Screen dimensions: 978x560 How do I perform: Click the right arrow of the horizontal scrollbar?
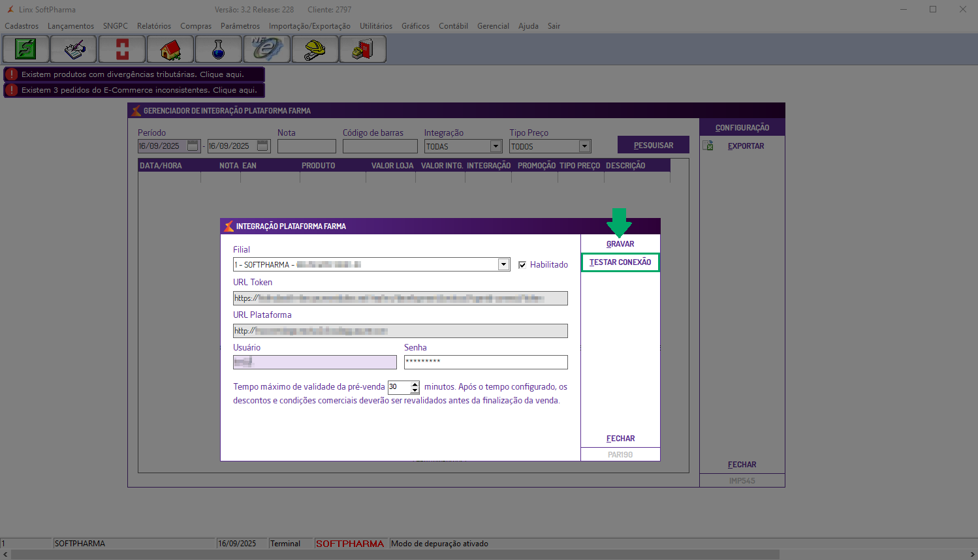[x=972, y=554]
